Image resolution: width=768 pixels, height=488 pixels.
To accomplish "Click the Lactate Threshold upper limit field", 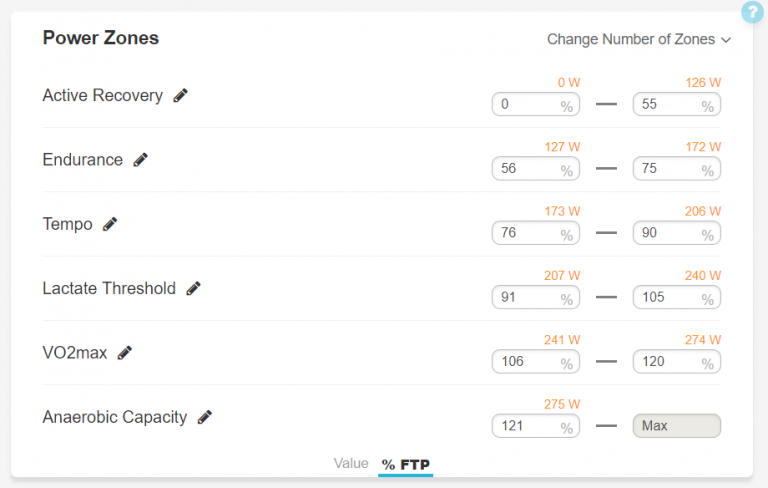I will 676,297.
